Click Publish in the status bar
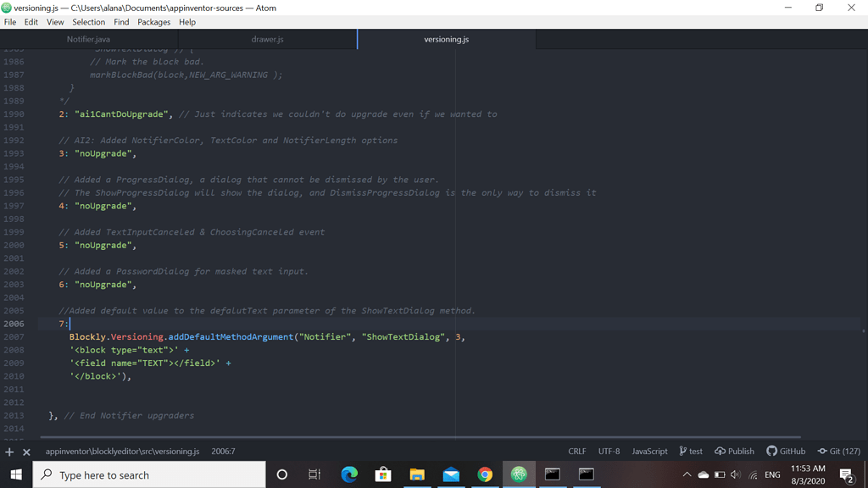The image size is (868, 488). point(734,451)
